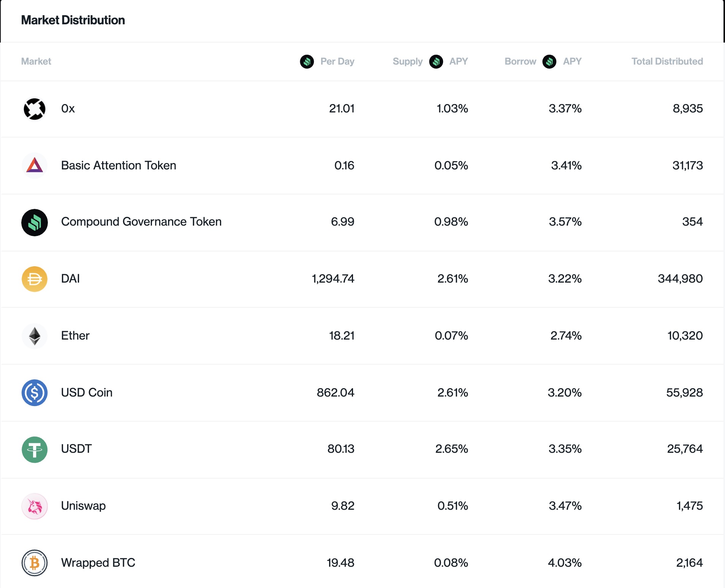Open the 0x market row
Image resolution: width=725 pixels, height=588 pixels.
pos(362,109)
